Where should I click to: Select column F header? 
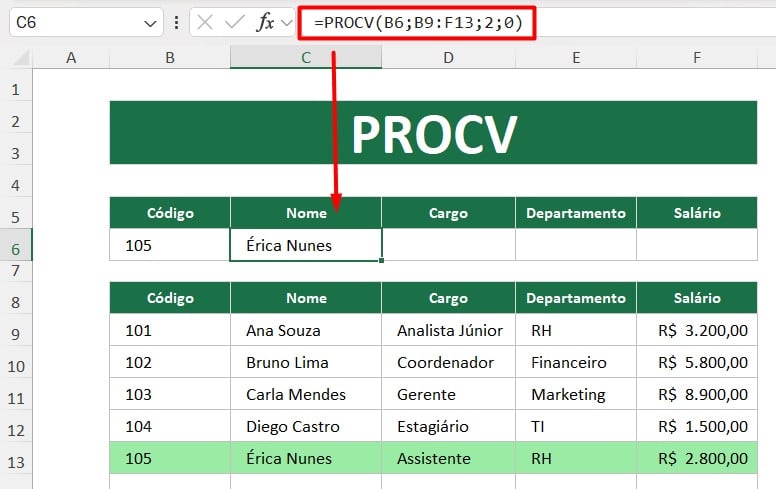[x=697, y=58]
